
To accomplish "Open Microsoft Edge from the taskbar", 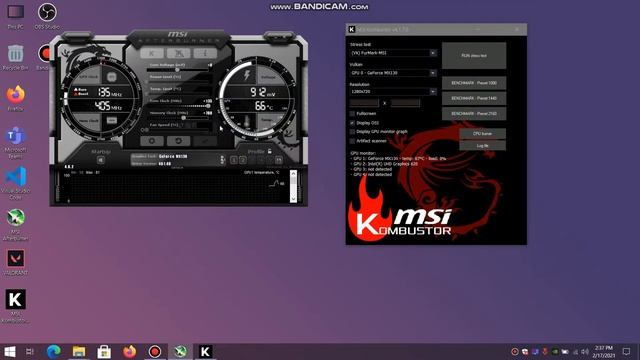I will pyautogui.click(x=53, y=351).
